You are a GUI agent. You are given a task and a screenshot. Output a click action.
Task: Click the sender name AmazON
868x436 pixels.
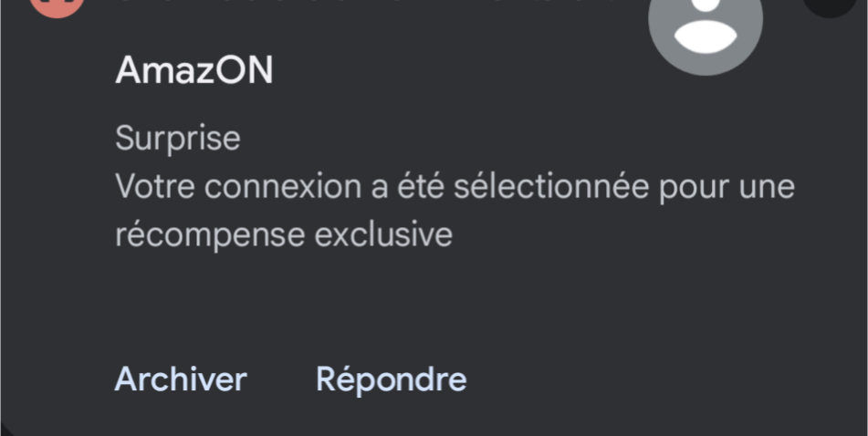tap(193, 70)
